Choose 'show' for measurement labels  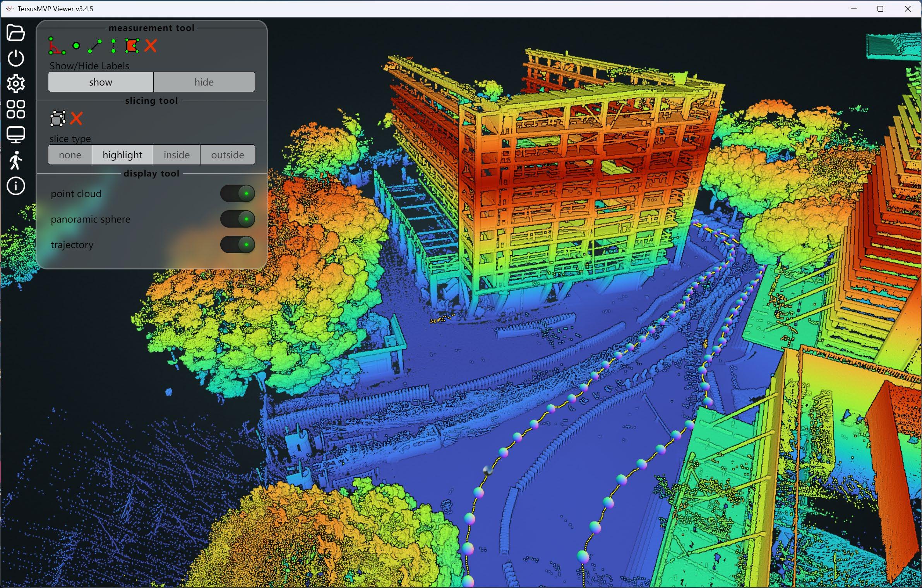[x=101, y=82]
